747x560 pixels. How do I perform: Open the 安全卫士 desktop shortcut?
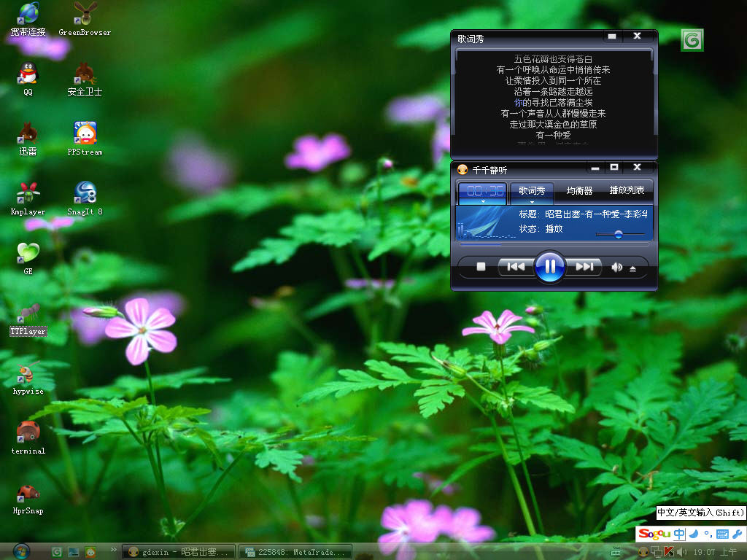click(85, 79)
